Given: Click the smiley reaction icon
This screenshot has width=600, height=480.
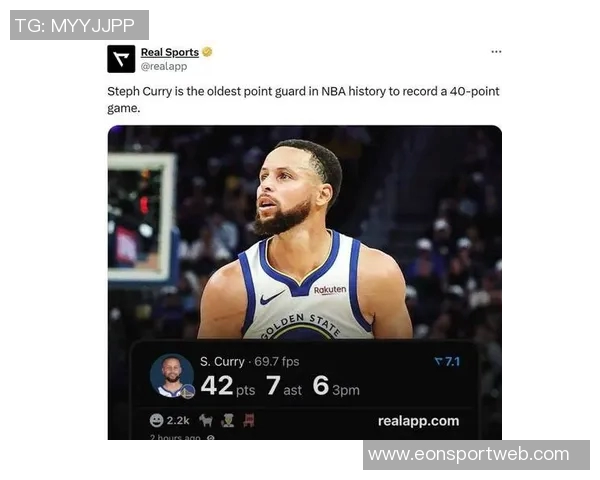Looking at the screenshot, I should click(x=157, y=421).
